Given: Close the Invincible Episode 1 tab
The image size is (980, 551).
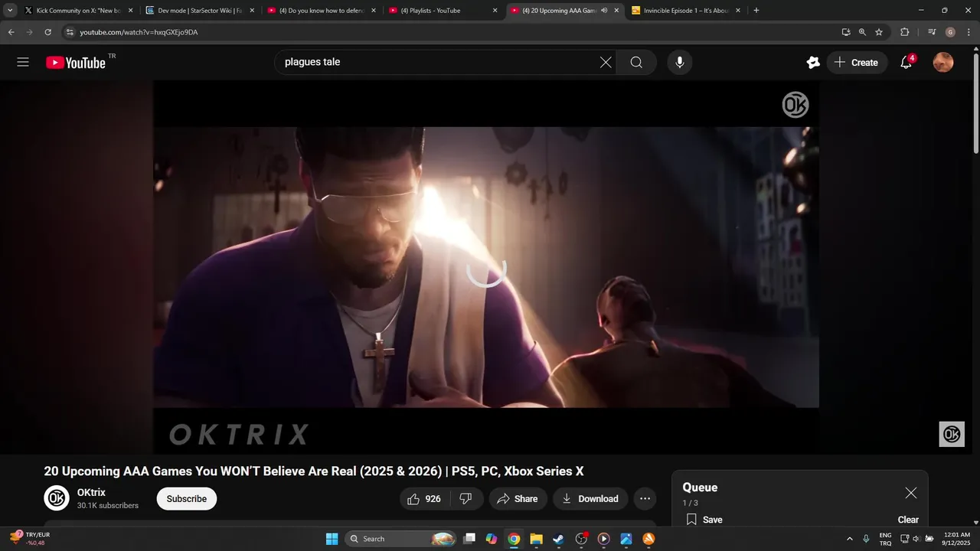Looking at the screenshot, I should point(738,11).
